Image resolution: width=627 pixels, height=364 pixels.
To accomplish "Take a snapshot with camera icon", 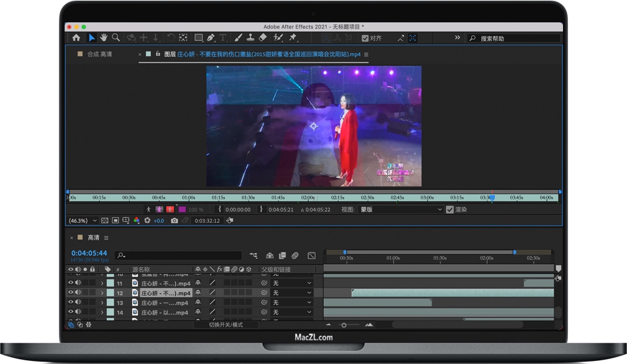I will pos(175,221).
